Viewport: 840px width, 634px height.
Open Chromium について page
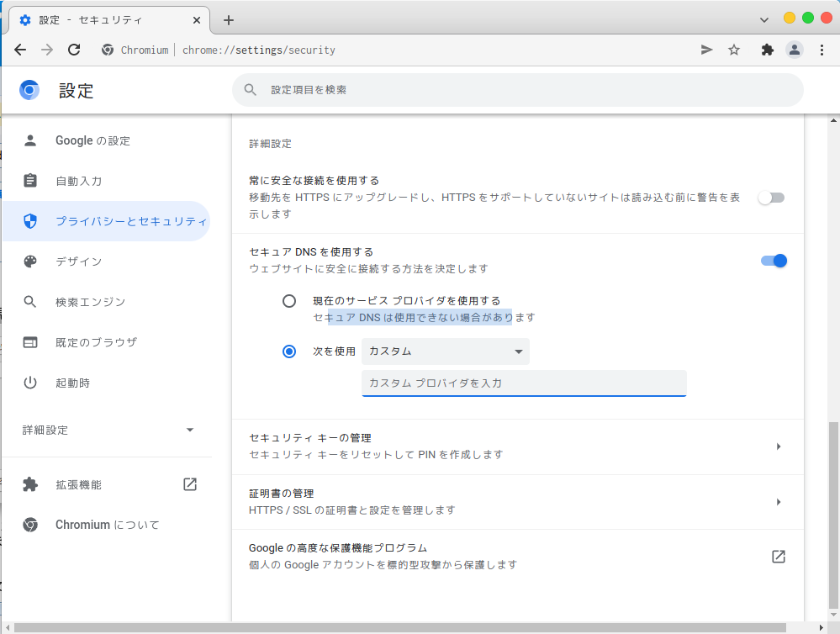(106, 525)
